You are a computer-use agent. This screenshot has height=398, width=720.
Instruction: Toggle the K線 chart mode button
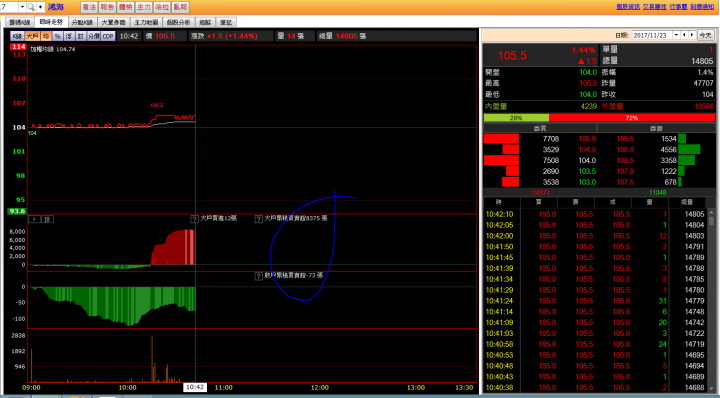click(17, 36)
